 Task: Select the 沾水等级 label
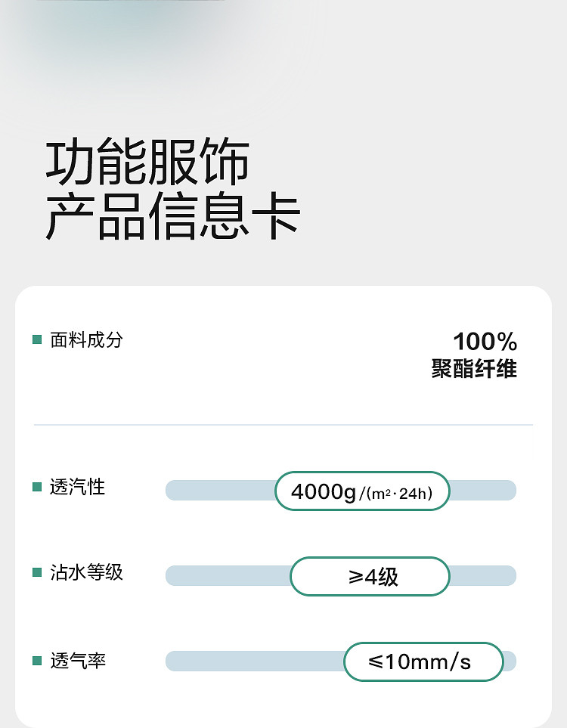tap(85, 572)
